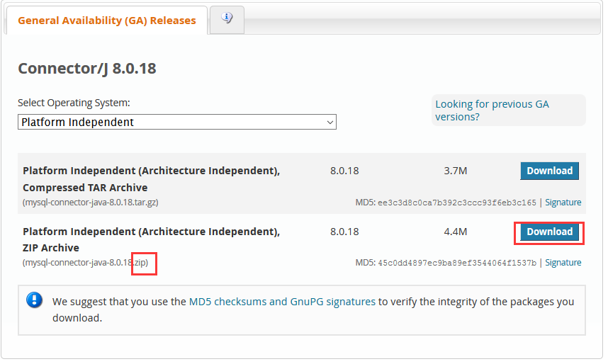Select the Connector/J 8.0.18 heading

click(87, 69)
